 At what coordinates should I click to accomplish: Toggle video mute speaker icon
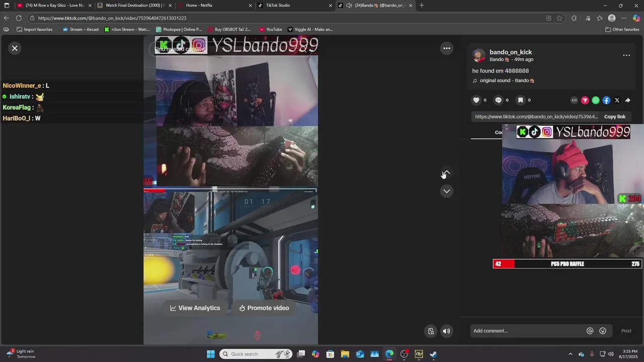coord(446,331)
